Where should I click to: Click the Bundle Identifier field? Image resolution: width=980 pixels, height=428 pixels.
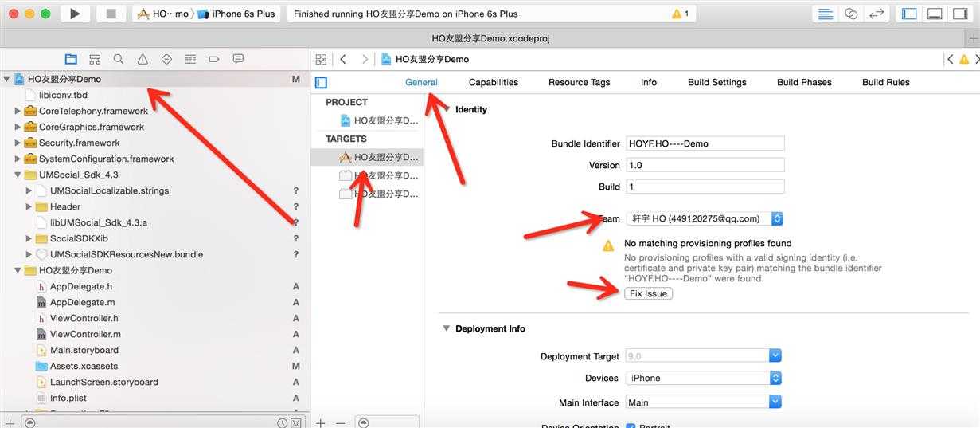click(x=705, y=143)
